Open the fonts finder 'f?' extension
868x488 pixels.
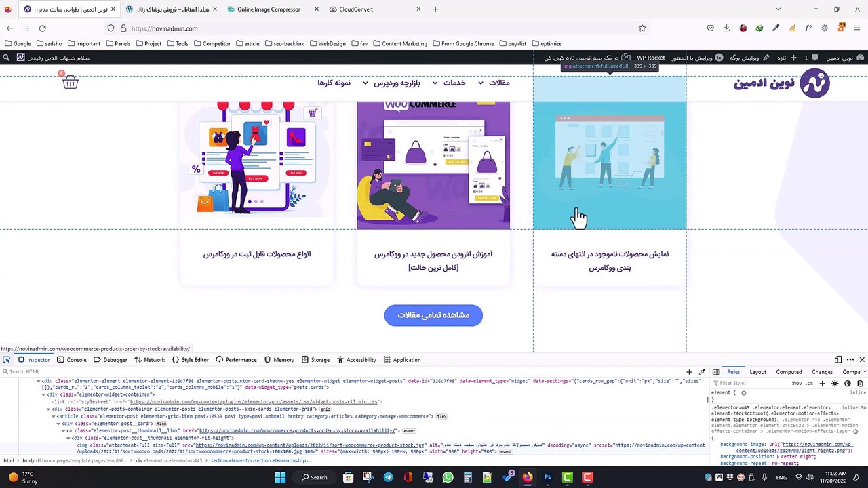click(x=808, y=28)
